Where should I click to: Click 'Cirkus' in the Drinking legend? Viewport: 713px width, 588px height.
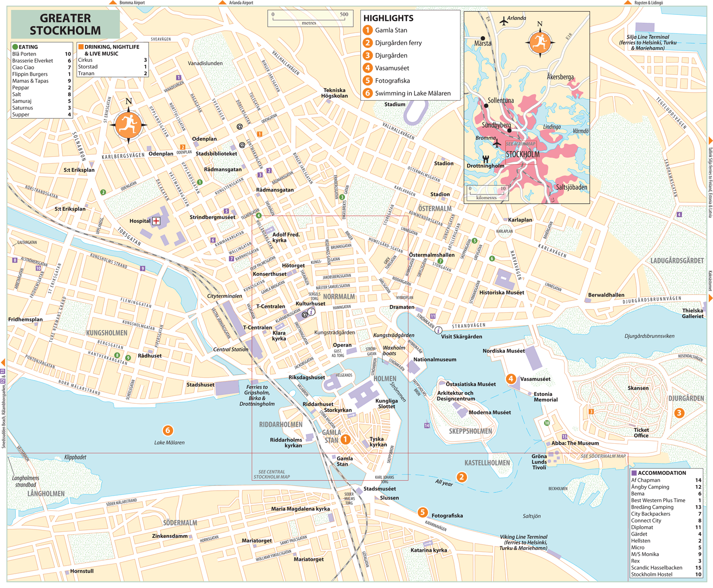[85, 60]
